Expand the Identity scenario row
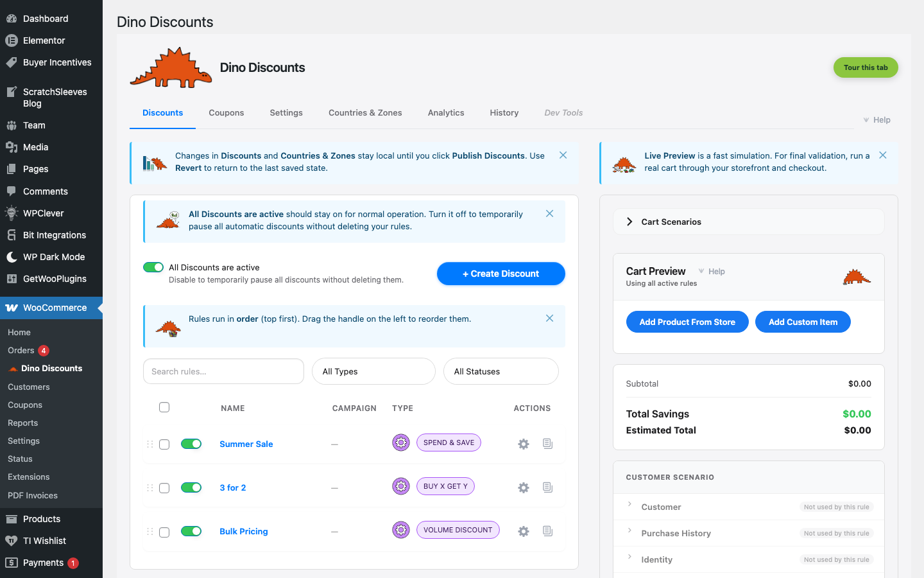This screenshot has width=924, height=578. click(x=749, y=559)
